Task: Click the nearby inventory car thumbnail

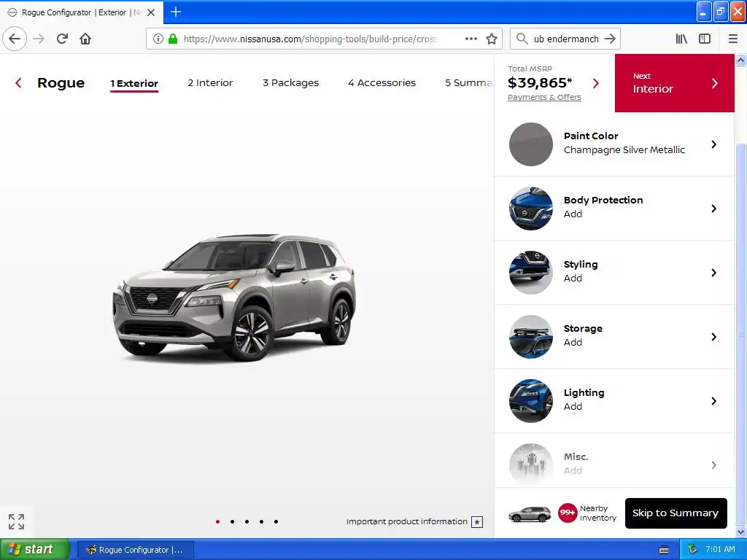Action: pos(530,514)
